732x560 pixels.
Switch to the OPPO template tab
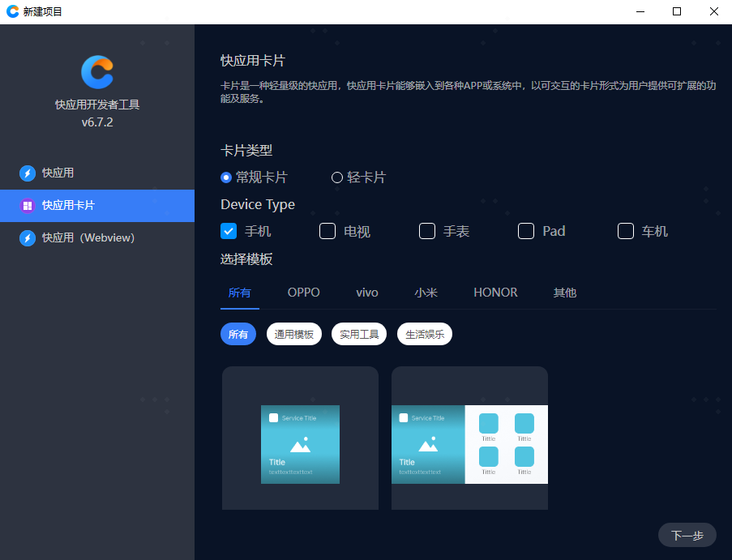pyautogui.click(x=304, y=293)
